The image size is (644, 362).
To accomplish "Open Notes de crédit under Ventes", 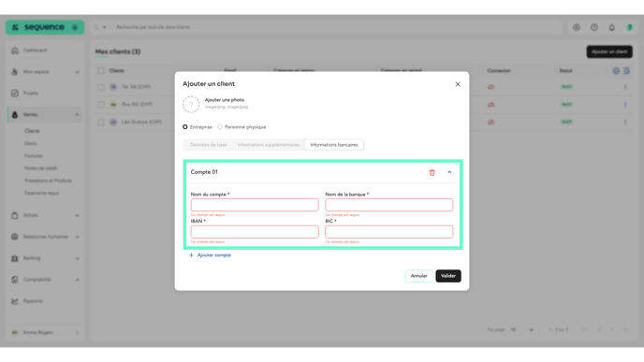I will pos(40,168).
